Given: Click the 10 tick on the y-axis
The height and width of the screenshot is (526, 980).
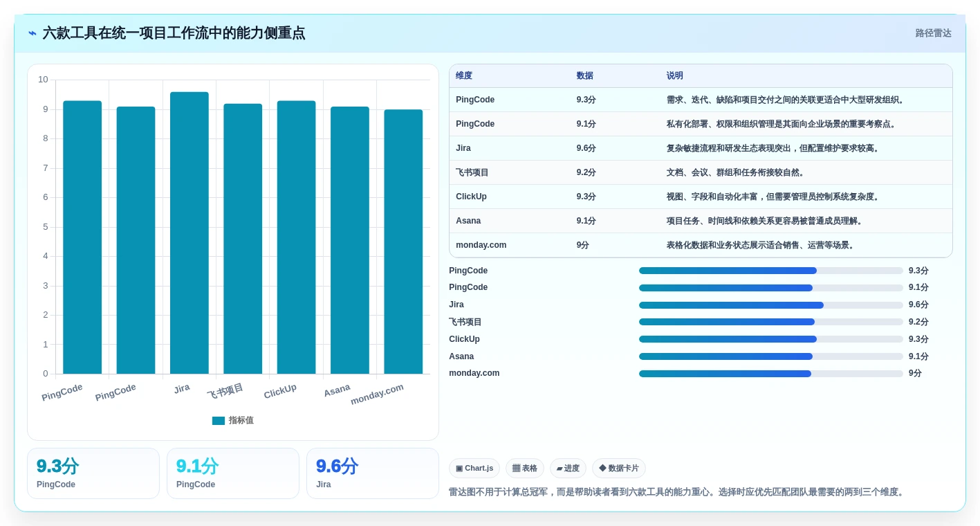Looking at the screenshot, I should (44, 80).
